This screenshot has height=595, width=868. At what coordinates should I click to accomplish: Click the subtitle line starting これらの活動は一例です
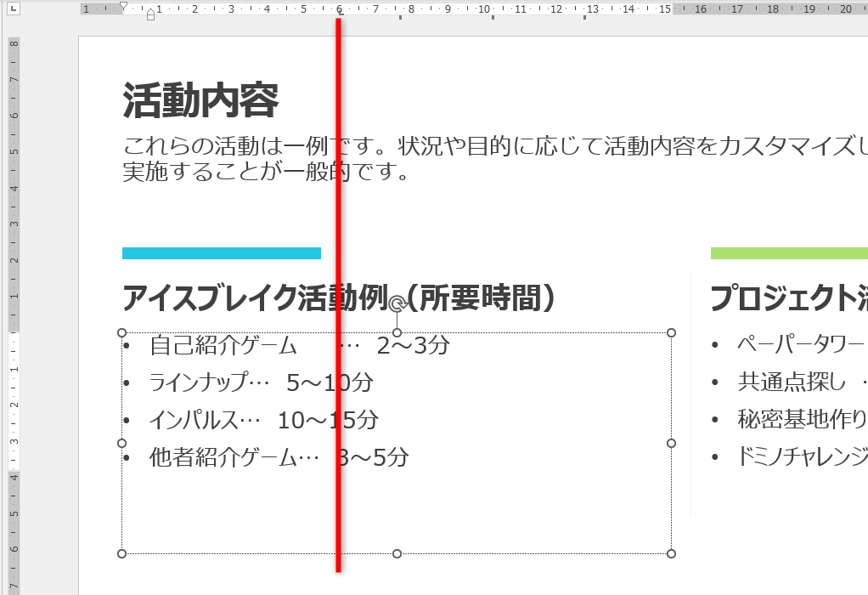coord(495,146)
